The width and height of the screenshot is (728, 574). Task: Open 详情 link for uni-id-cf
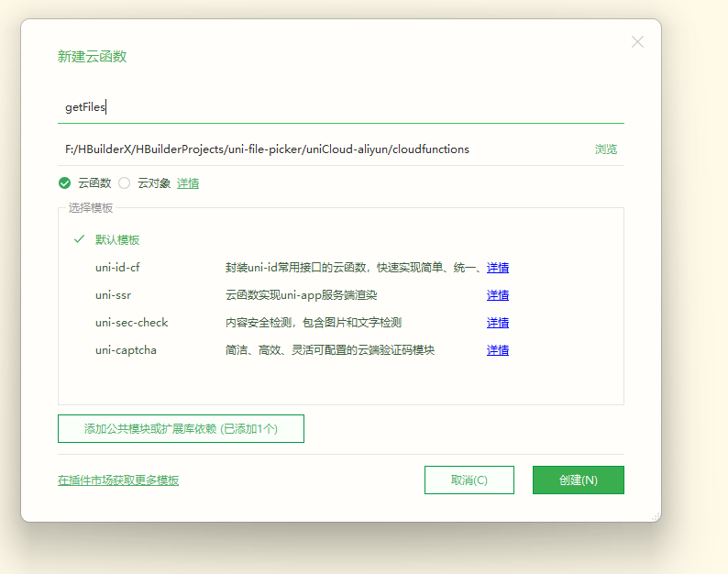[498, 268]
